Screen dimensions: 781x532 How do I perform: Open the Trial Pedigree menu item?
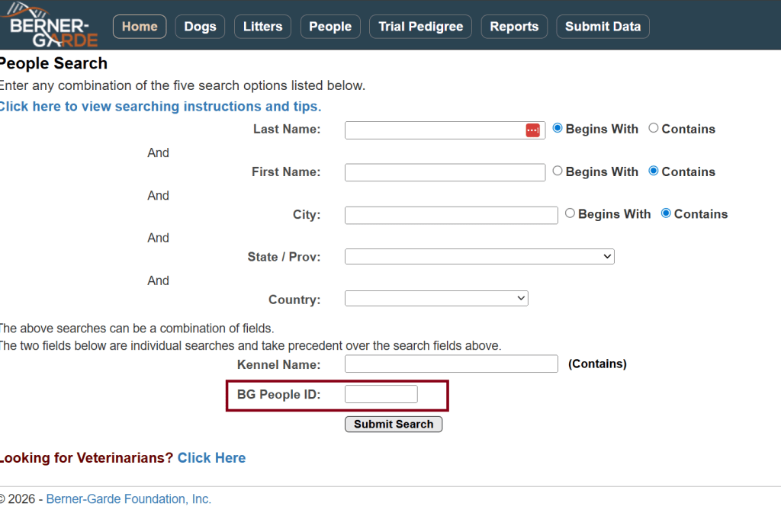420,27
